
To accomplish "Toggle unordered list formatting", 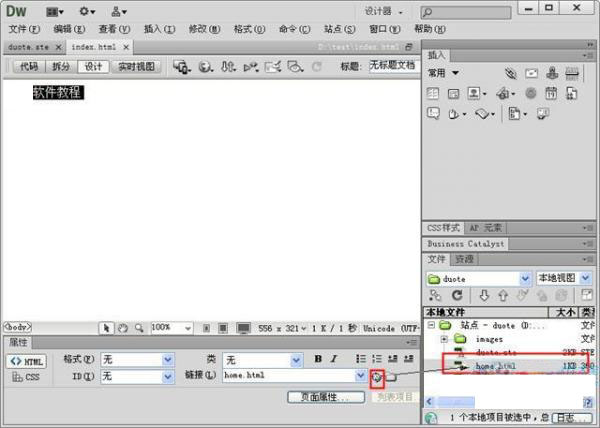I will tap(360, 359).
